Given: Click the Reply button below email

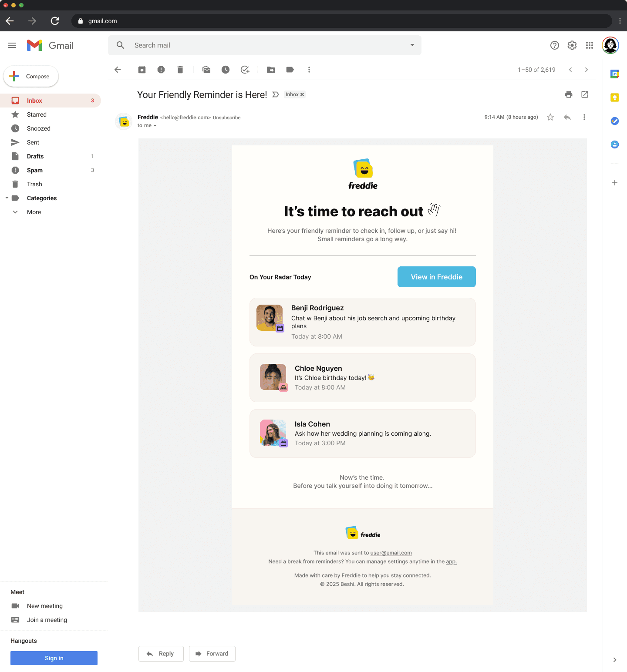Looking at the screenshot, I should pos(161,654).
